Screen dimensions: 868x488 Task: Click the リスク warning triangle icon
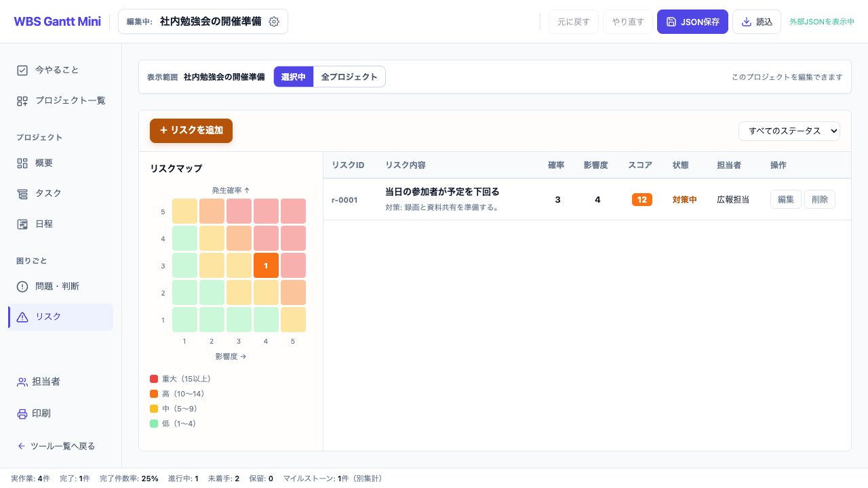point(22,317)
